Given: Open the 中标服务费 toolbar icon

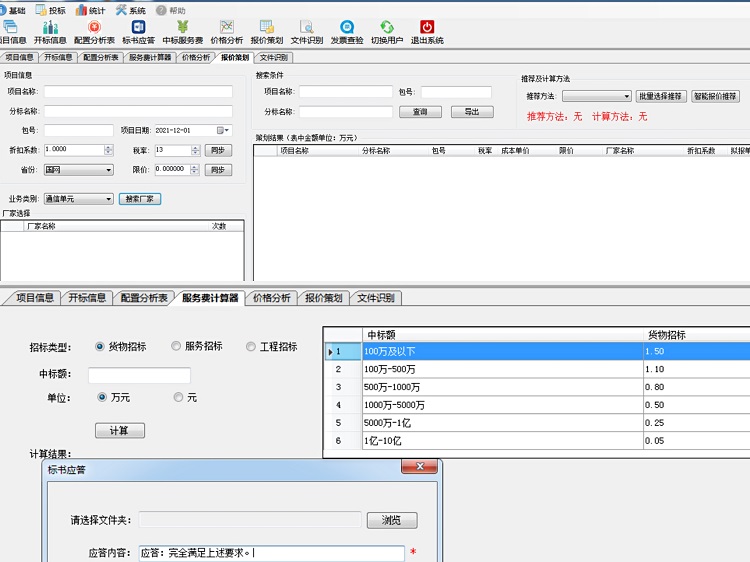Looking at the screenshot, I should 182,32.
